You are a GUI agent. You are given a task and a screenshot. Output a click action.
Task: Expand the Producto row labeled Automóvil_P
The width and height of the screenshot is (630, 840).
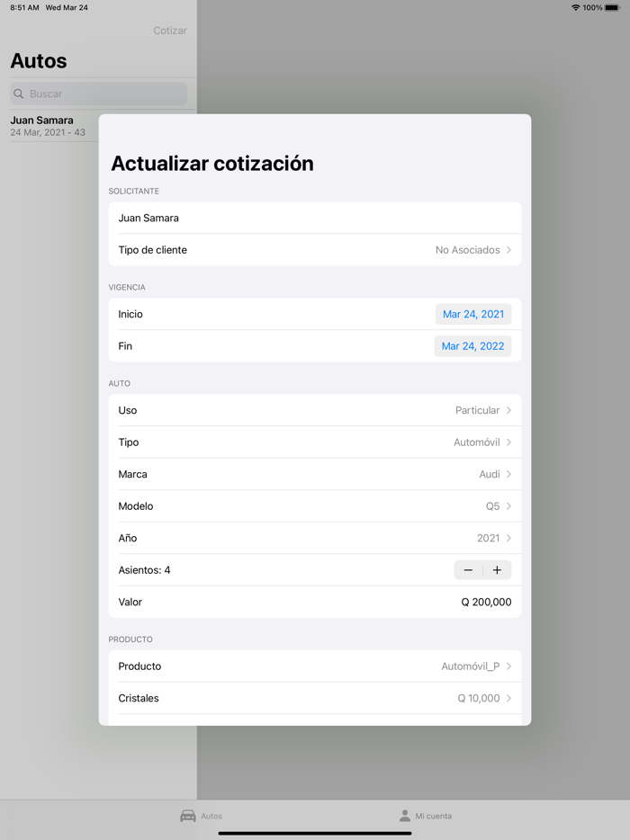[x=315, y=666]
